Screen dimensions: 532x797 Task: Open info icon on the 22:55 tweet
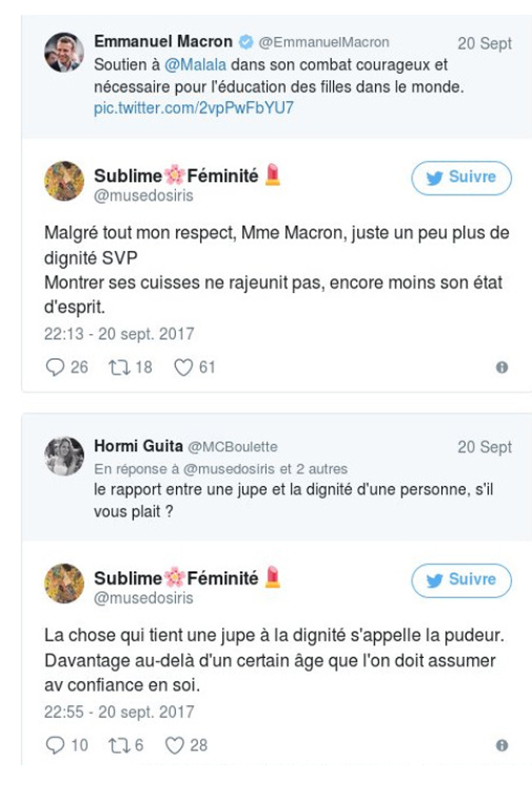point(502,745)
